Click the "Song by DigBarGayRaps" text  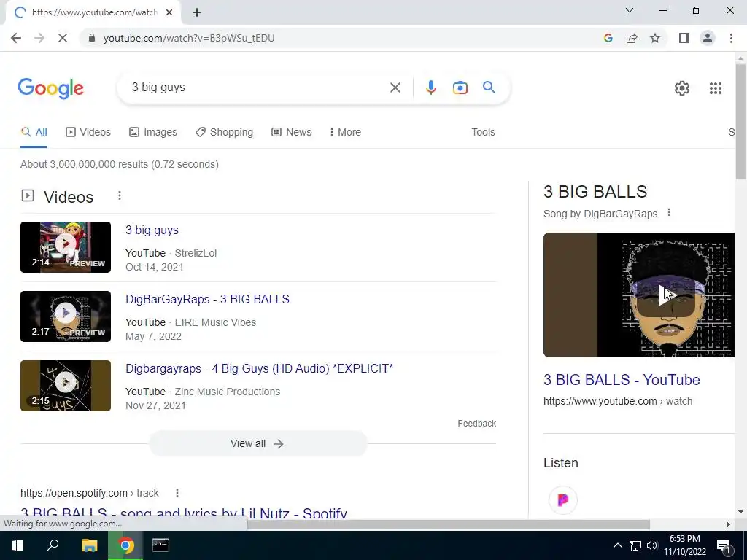coord(600,214)
